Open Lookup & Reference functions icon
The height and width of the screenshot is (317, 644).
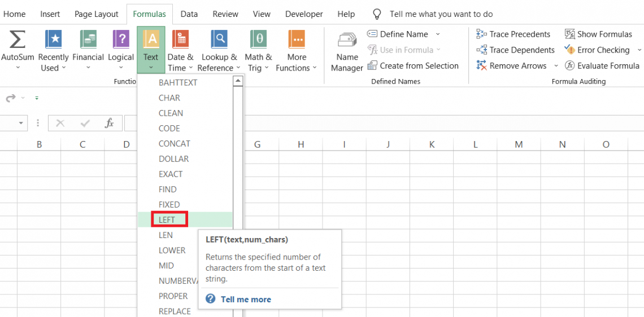coord(219,40)
